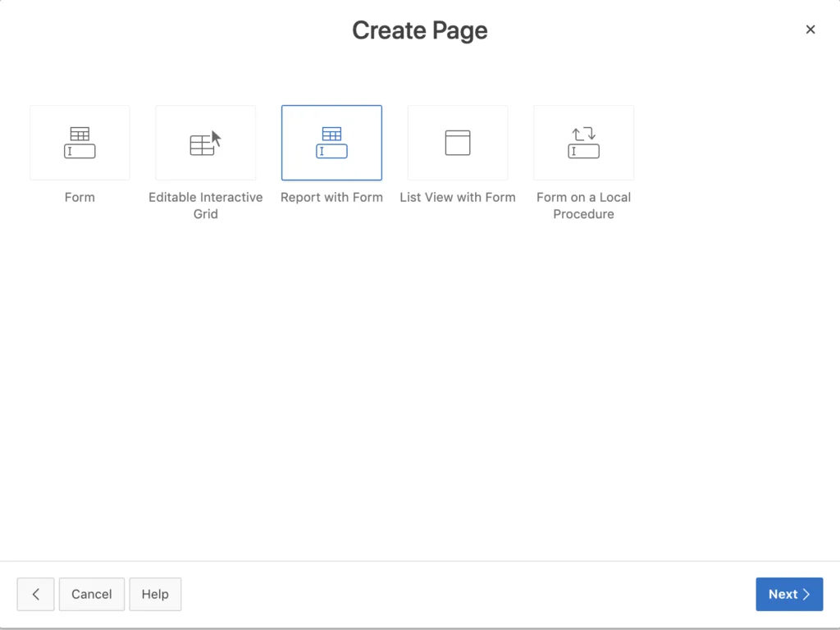Choose the Form on a Local Procedure icon
The width and height of the screenshot is (840, 630).
pos(583,143)
